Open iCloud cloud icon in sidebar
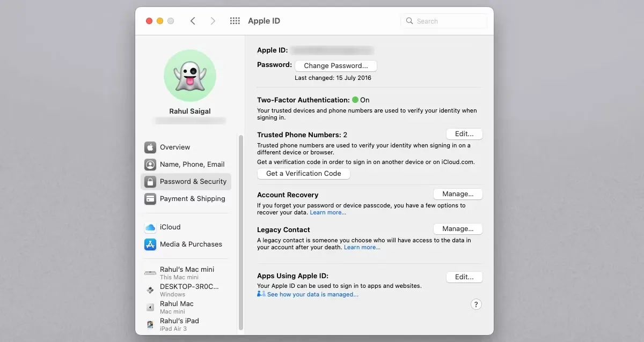644x342 pixels. pyautogui.click(x=150, y=227)
